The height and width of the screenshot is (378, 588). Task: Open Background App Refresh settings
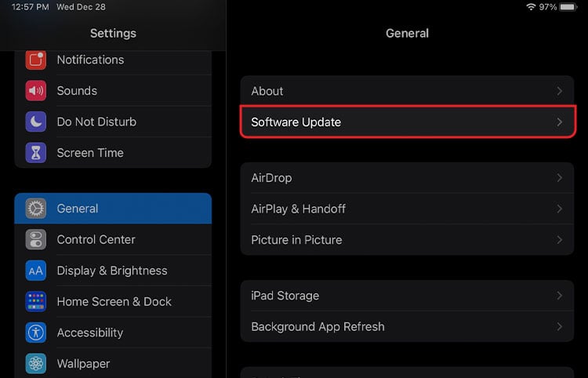tap(318, 326)
